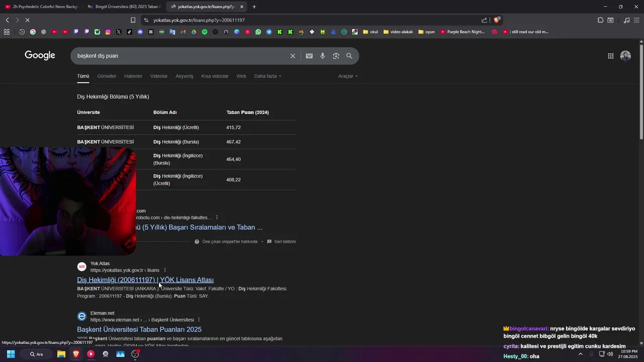Screen dimensions: 644x362
Task: Open 'Purple Beach Night...' bookmark
Action: pyautogui.click(x=462, y=32)
